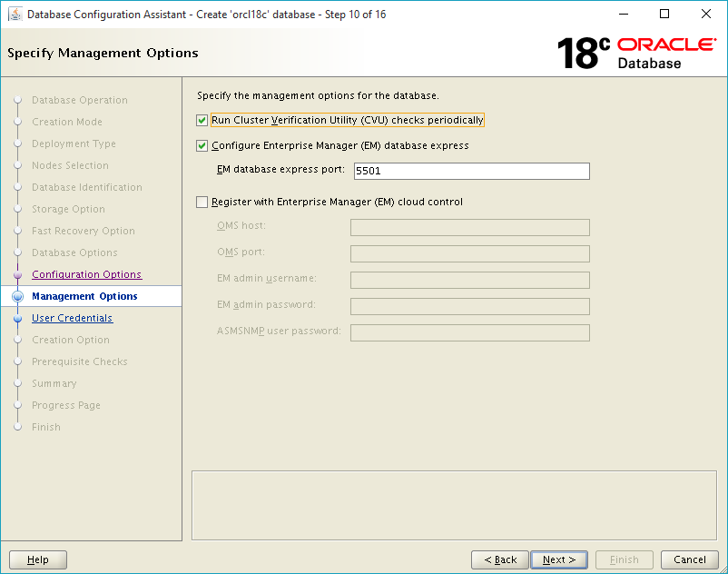Click the Oracle 18c Database logo
728x574 pixels.
[636, 53]
